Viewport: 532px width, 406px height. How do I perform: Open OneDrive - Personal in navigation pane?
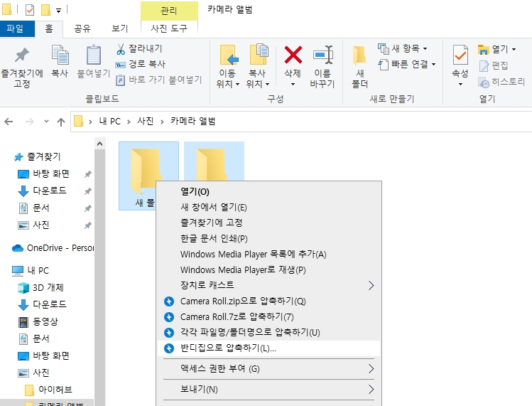[53, 248]
